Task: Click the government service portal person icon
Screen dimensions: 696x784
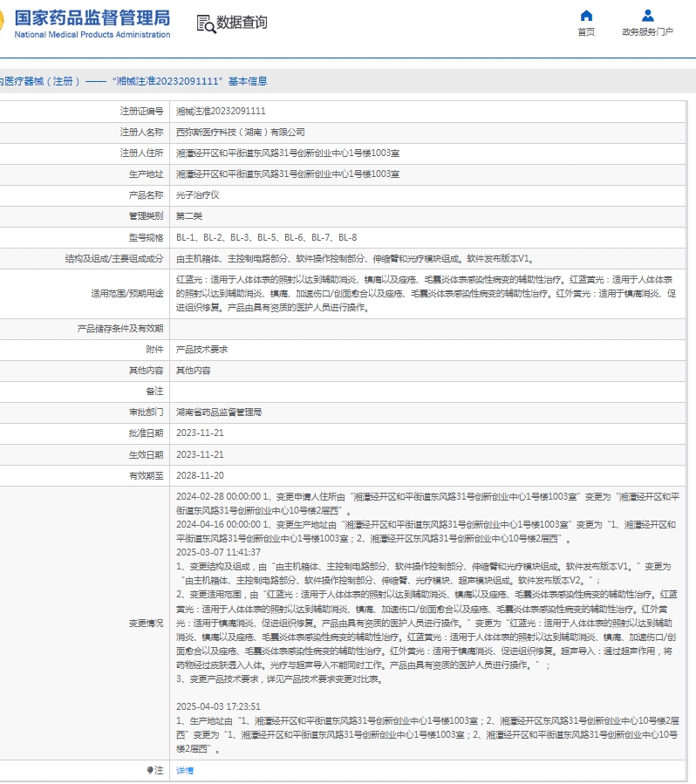Action: [x=647, y=16]
